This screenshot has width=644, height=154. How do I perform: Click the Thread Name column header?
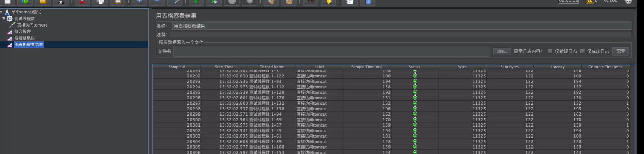272,67
